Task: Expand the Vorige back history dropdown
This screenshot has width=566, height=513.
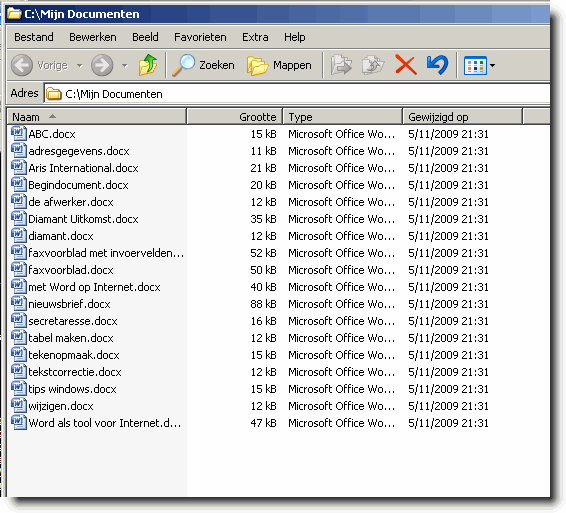Action: [80, 65]
